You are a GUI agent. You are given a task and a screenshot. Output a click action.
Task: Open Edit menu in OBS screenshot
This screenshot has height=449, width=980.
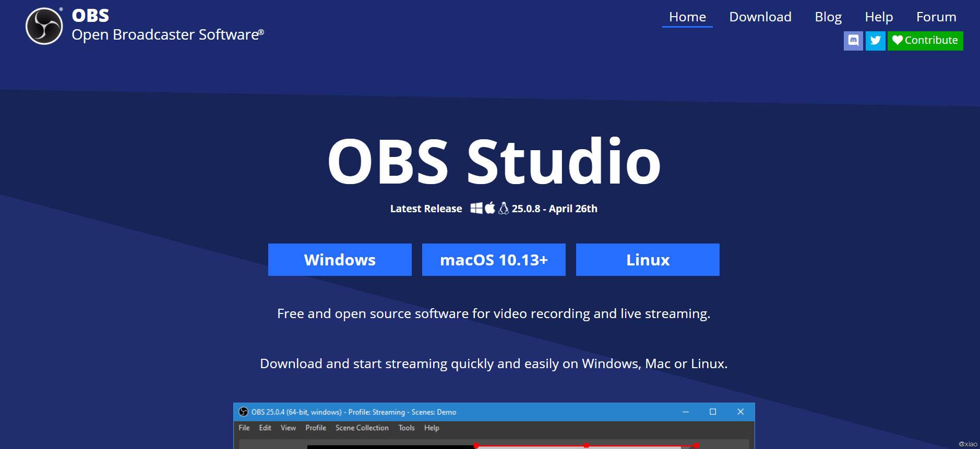point(265,428)
